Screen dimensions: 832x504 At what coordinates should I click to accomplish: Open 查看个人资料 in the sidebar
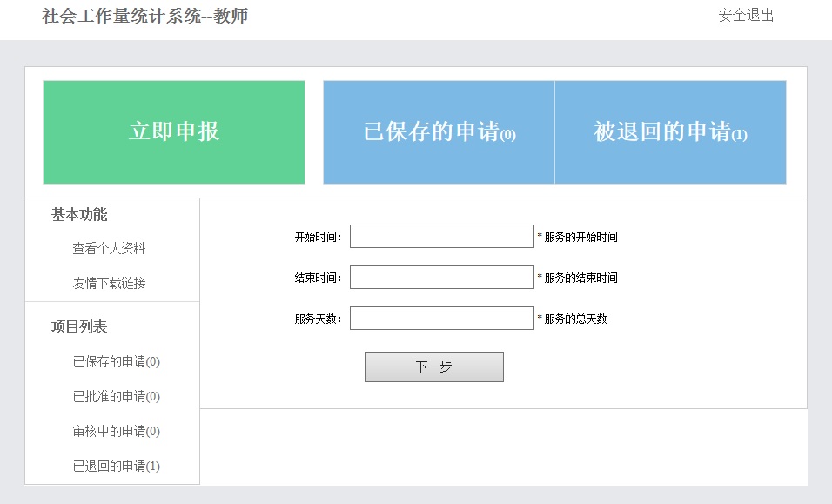click(x=109, y=248)
